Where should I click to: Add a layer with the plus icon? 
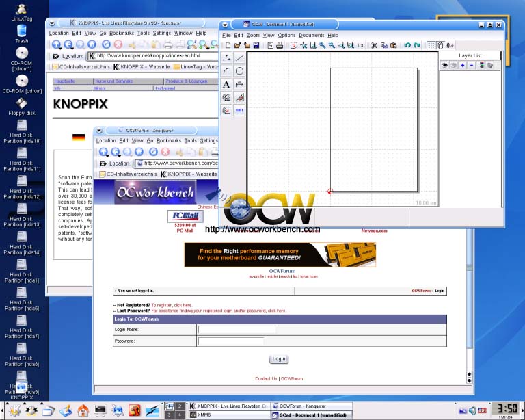(x=462, y=65)
